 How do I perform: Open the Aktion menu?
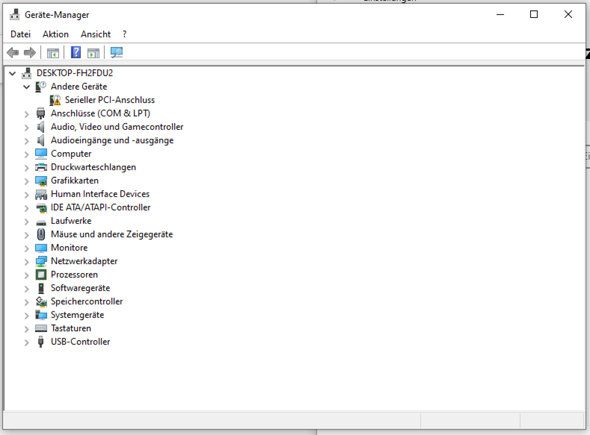click(x=55, y=34)
